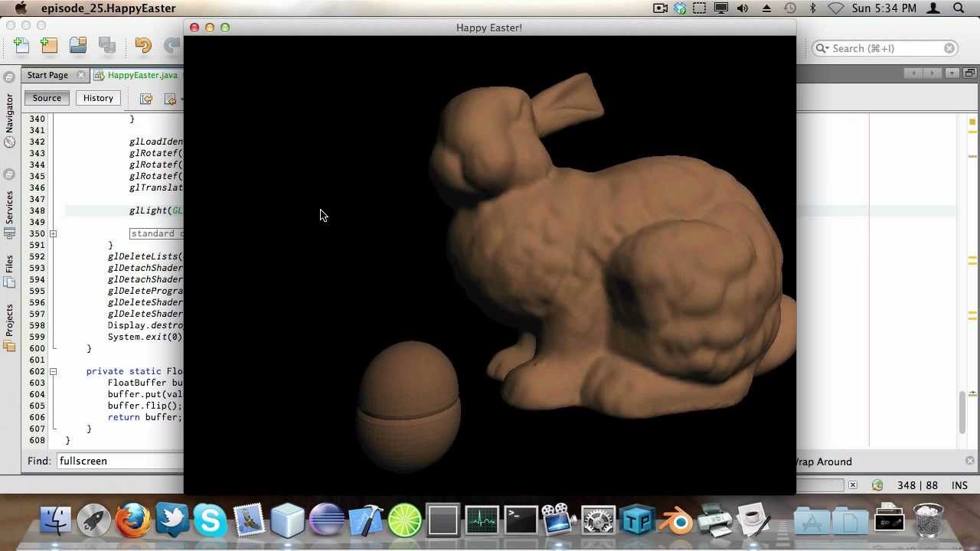Click the Wi-Fi status icon
The width and height of the screenshot is (980, 551).
[x=835, y=8]
